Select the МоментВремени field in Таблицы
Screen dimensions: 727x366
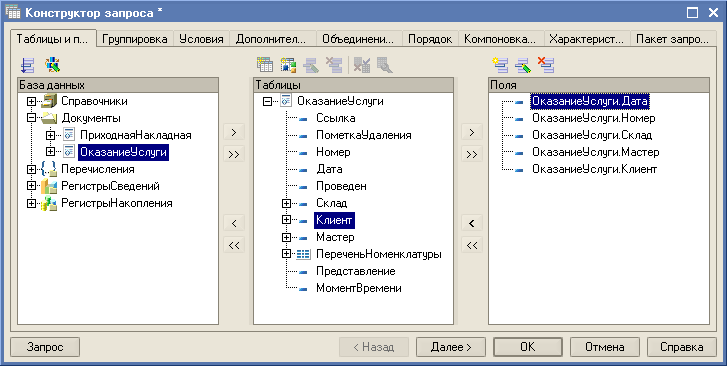pyautogui.click(x=359, y=288)
